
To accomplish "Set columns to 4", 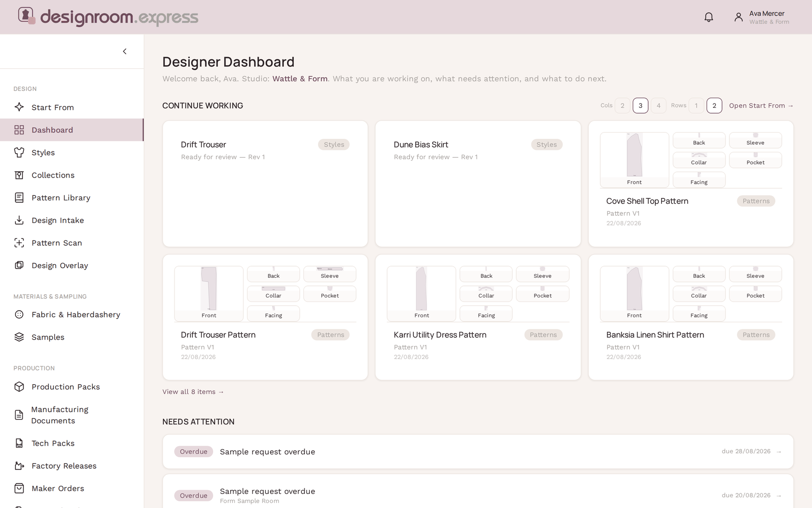I will [658, 105].
